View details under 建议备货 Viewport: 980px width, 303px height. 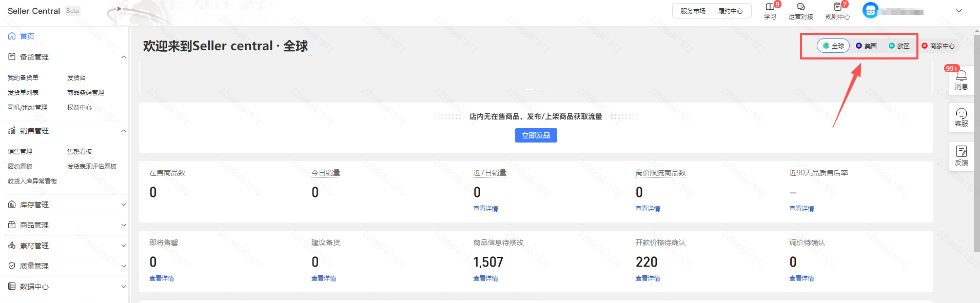[x=324, y=278]
